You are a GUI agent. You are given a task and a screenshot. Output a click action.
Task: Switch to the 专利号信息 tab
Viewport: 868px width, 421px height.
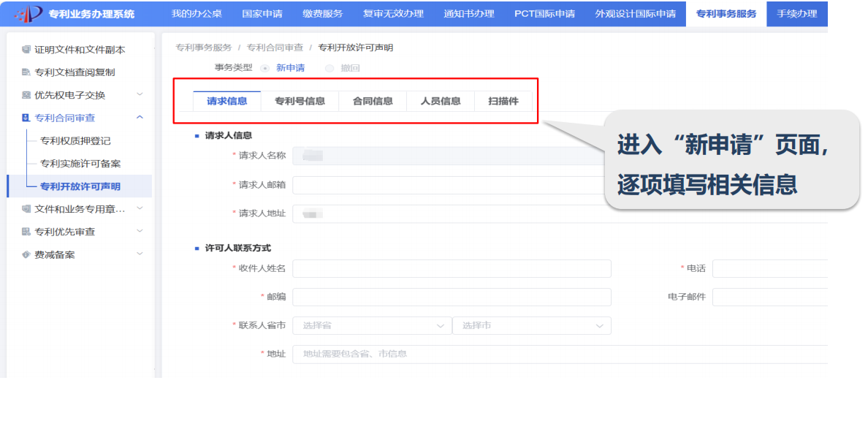point(300,102)
